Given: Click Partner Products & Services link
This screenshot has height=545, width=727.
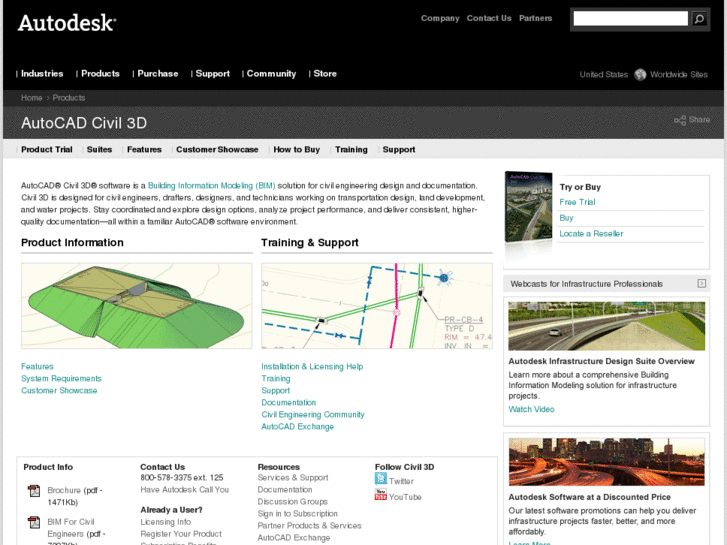Looking at the screenshot, I should tap(310, 526).
